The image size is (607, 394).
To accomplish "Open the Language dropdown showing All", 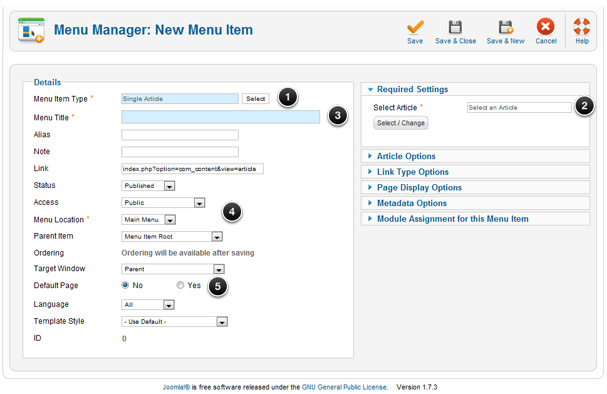I will 148,305.
